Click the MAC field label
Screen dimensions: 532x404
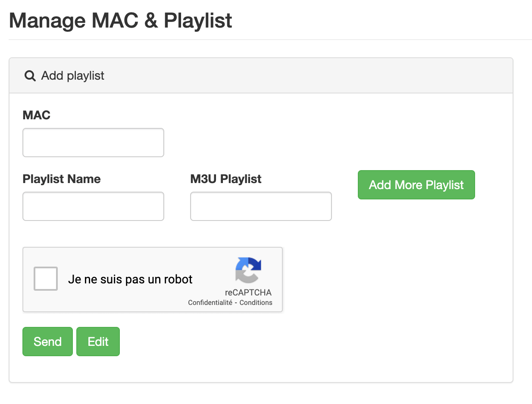[36, 115]
